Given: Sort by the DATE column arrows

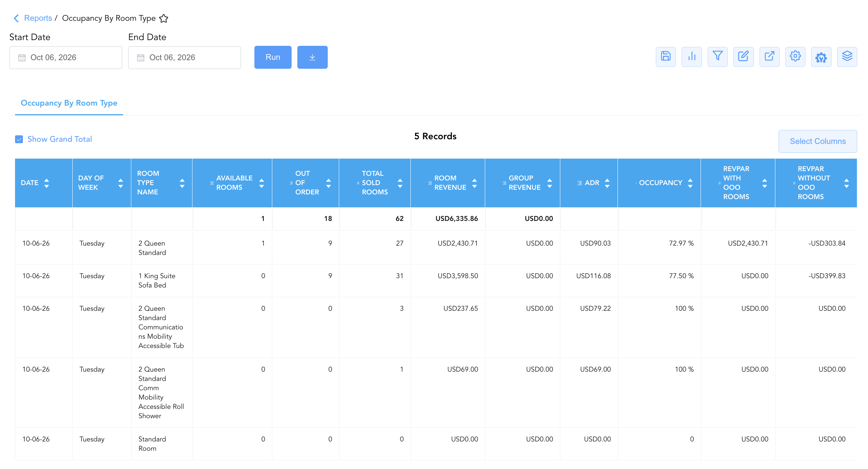Looking at the screenshot, I should (47, 183).
